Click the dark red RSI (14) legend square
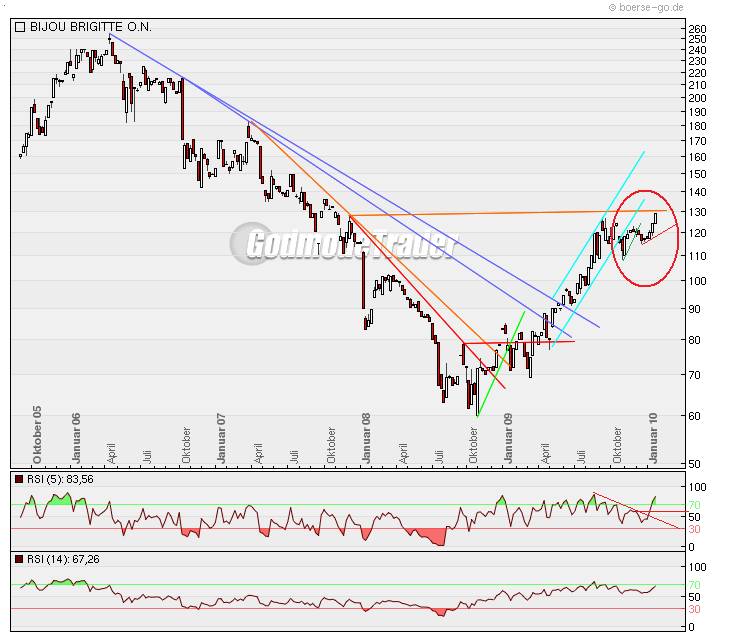Image resolution: width=730 pixels, height=641 pixels. coord(19,559)
